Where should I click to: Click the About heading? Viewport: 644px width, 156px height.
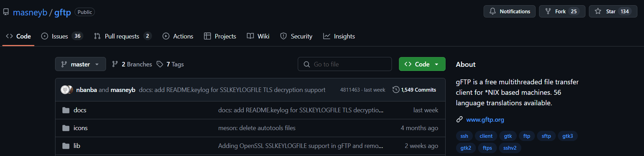tap(466, 64)
